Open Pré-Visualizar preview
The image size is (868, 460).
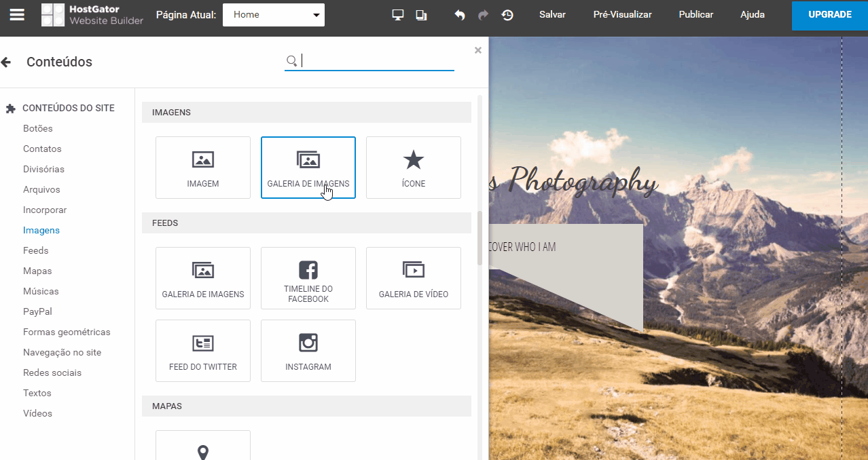622,14
